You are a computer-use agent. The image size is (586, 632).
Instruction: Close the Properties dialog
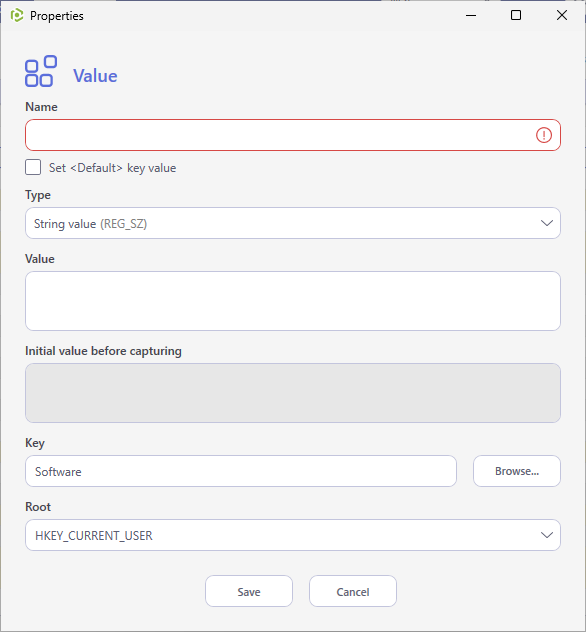coord(562,15)
